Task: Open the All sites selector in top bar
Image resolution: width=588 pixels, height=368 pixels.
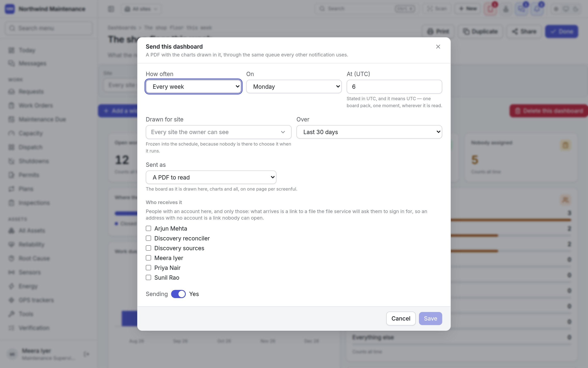Action: (141, 9)
